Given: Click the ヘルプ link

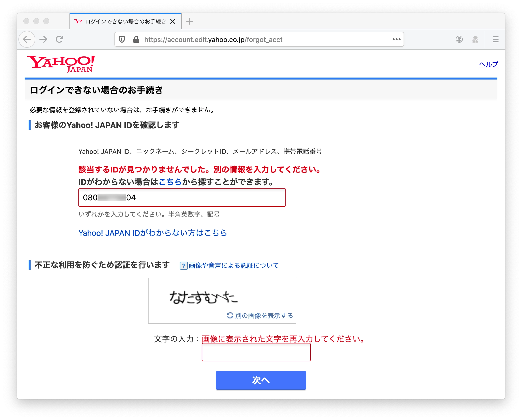Looking at the screenshot, I should pyautogui.click(x=488, y=64).
